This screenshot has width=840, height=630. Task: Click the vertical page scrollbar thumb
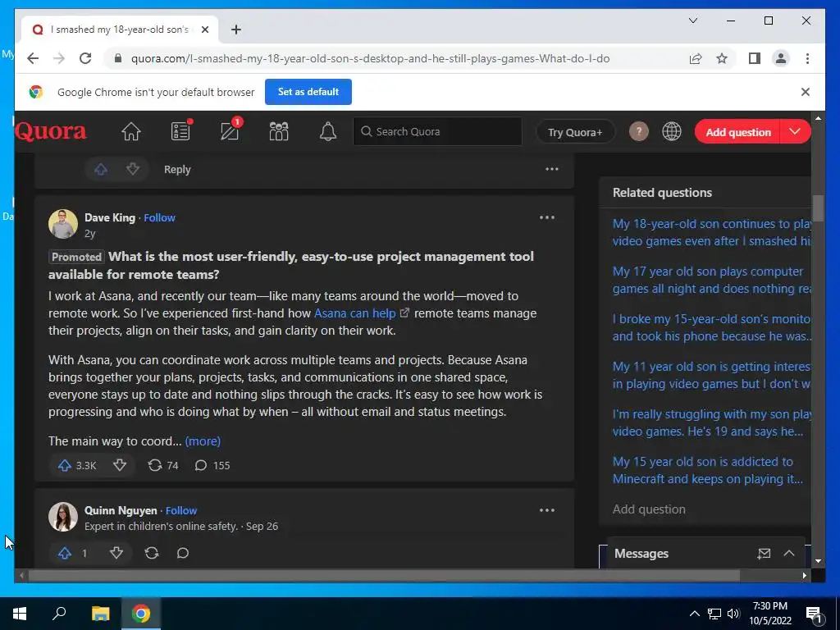(818, 208)
